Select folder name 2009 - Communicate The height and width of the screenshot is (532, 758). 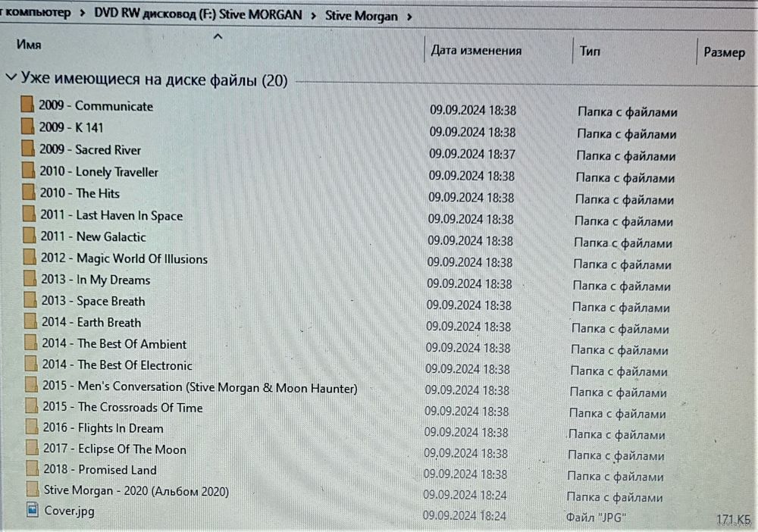pos(96,106)
